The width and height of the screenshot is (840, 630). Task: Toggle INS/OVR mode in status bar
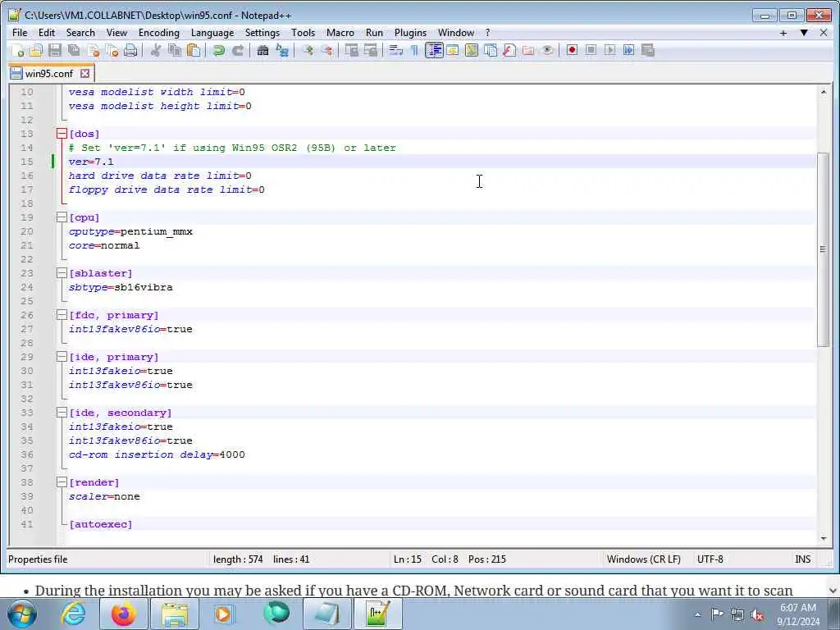pyautogui.click(x=802, y=559)
